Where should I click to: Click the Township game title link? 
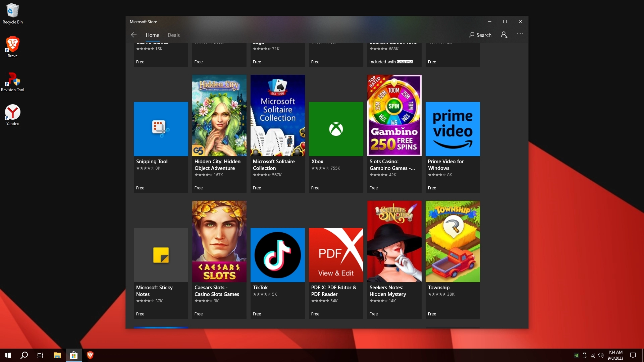[x=439, y=288]
